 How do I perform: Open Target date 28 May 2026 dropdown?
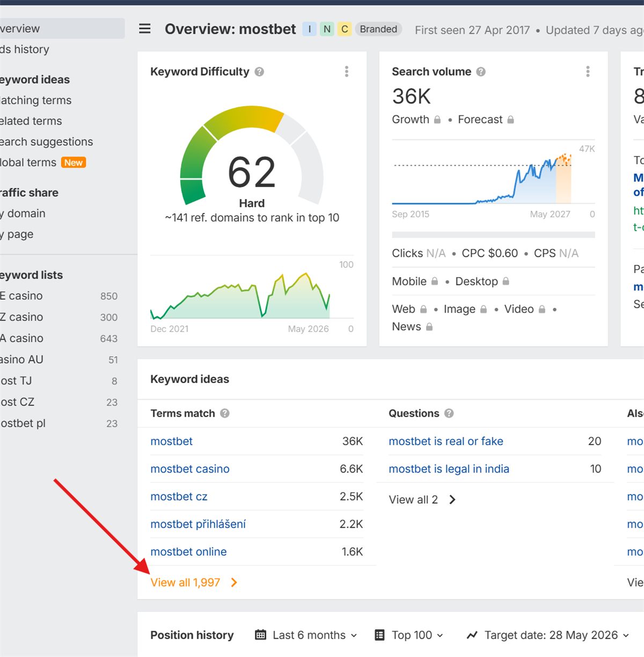coord(547,635)
